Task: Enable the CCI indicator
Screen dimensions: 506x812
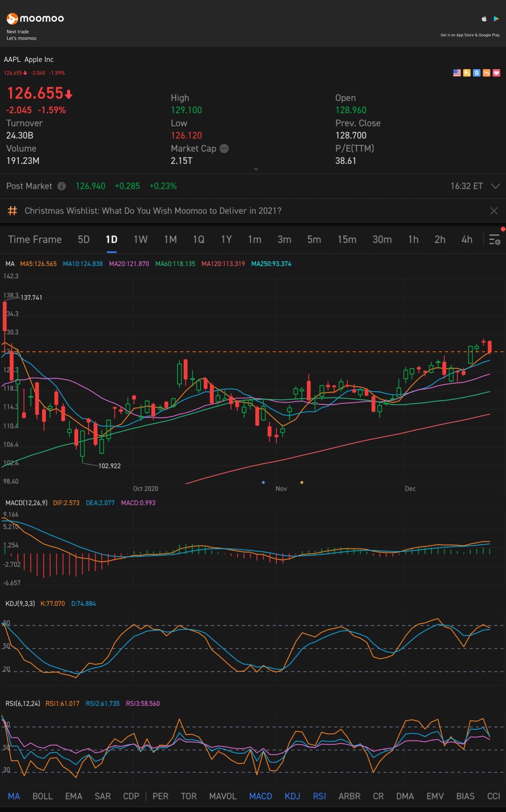Action: pos(493,796)
